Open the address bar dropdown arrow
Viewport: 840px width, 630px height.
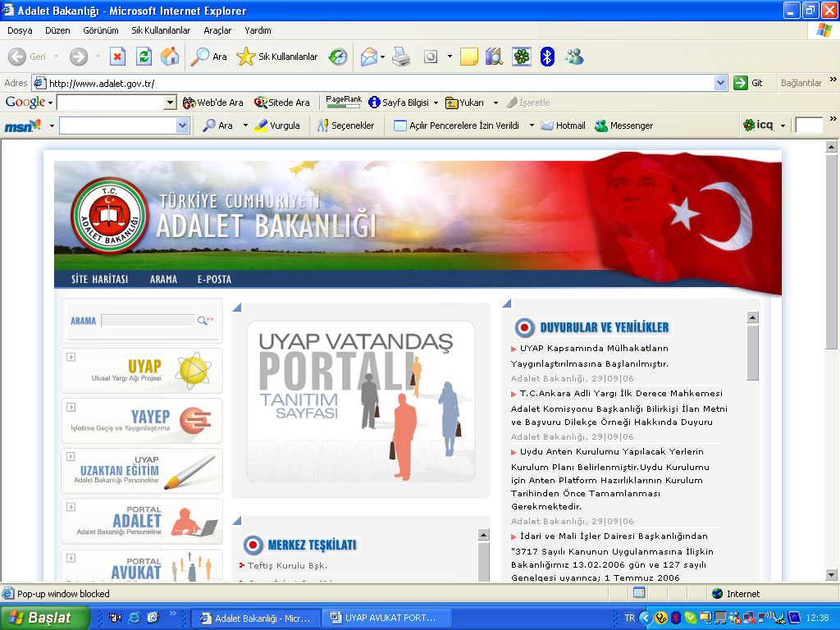pyautogui.click(x=720, y=83)
